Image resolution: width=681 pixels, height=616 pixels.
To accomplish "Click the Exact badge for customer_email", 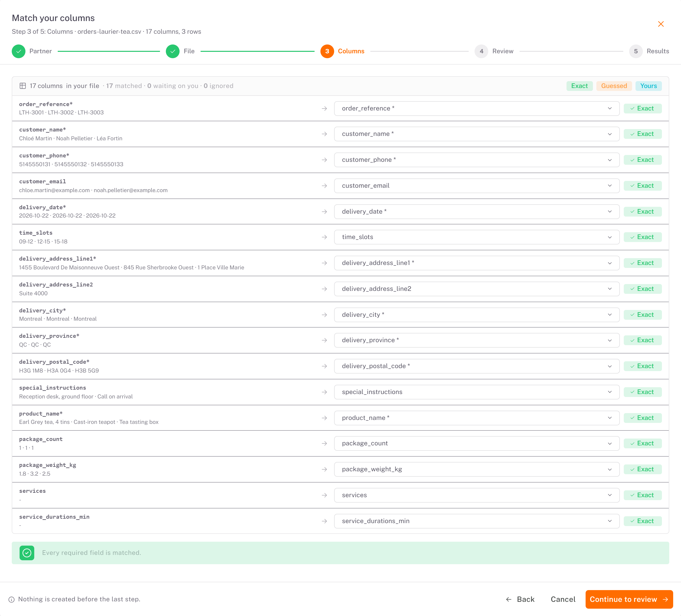I will coord(643,186).
